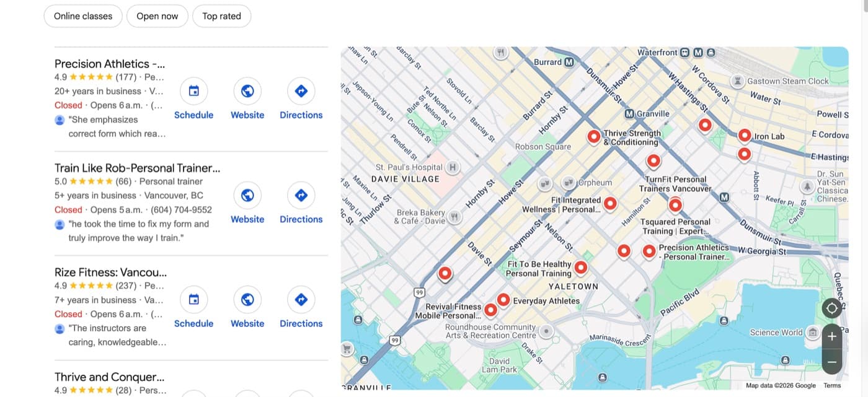Click the Website label for Train Like Rob
Viewport: 868px width, 397px height.
pos(247,219)
